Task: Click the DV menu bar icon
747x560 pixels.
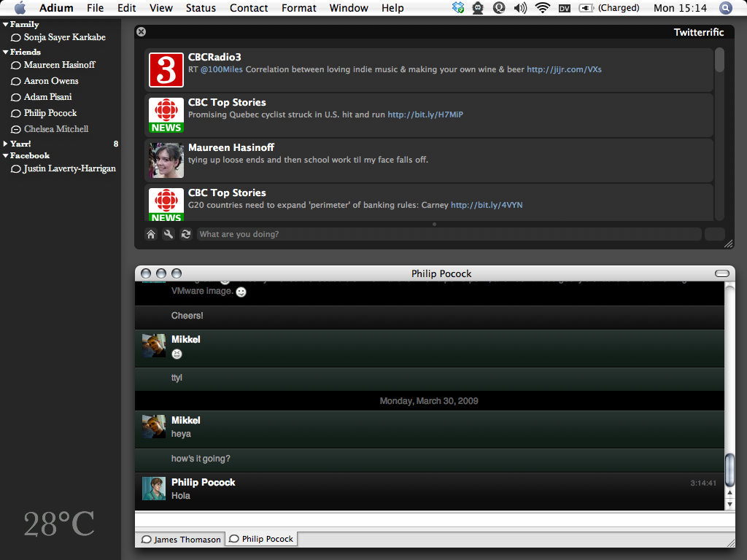Action: 564,8
